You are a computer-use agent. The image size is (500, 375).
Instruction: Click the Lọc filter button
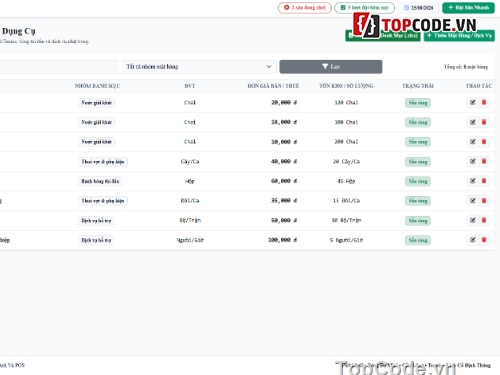pyautogui.click(x=331, y=67)
